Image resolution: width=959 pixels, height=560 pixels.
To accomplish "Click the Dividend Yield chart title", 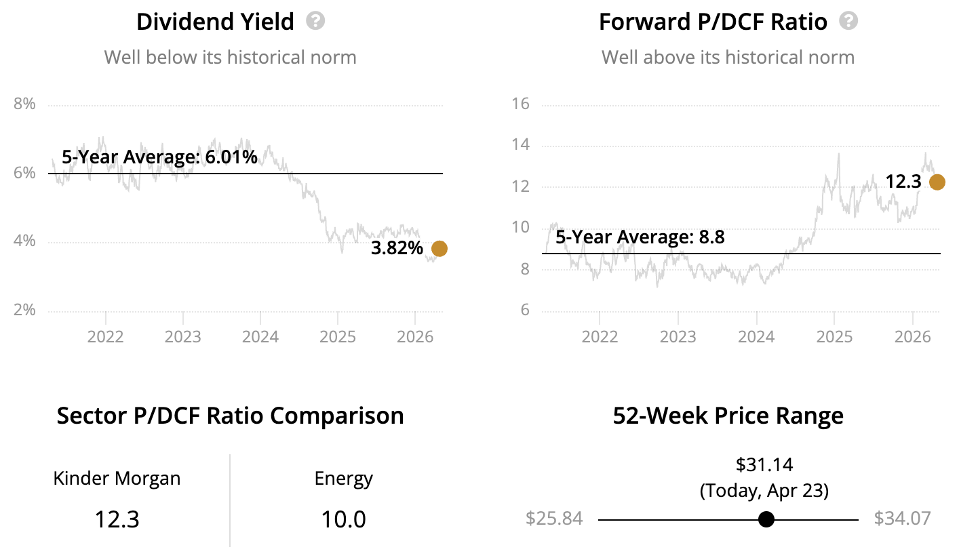I will (215, 22).
